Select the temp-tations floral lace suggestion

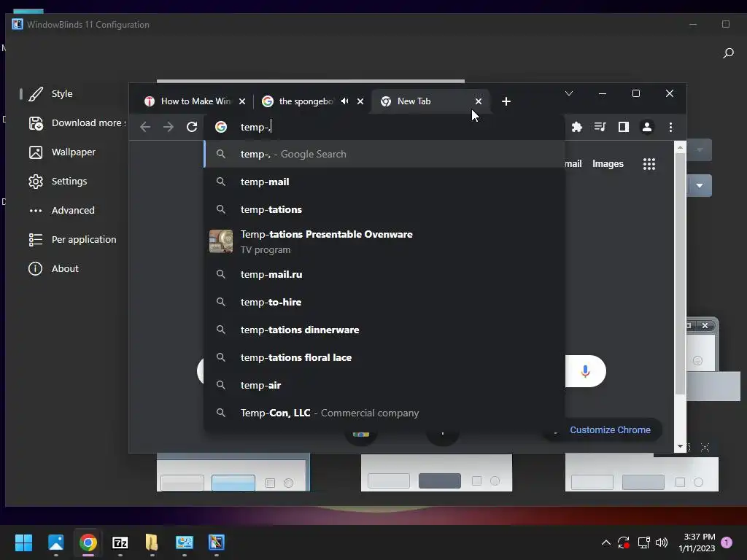384,357
